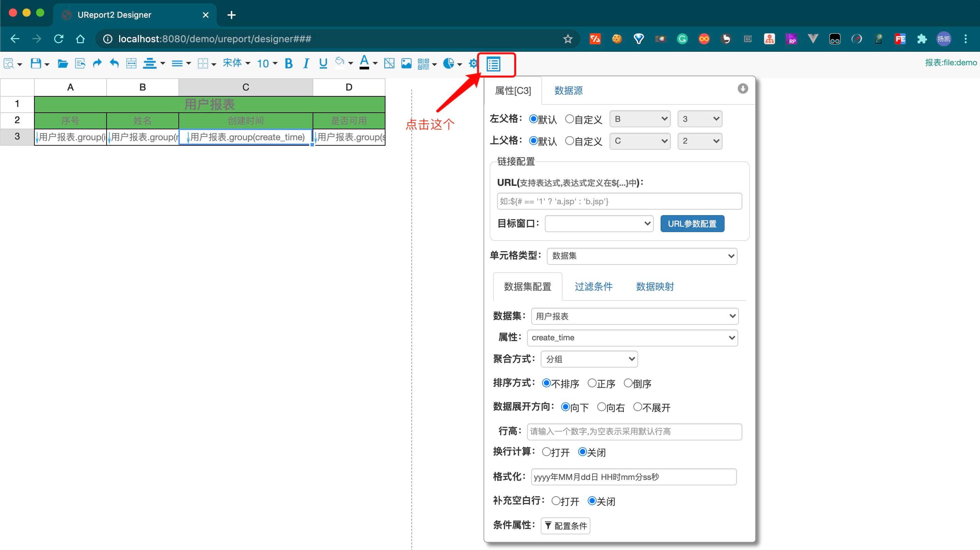This screenshot has height=550, width=980.
Task: Select 向右 data expand direction
Action: point(601,407)
